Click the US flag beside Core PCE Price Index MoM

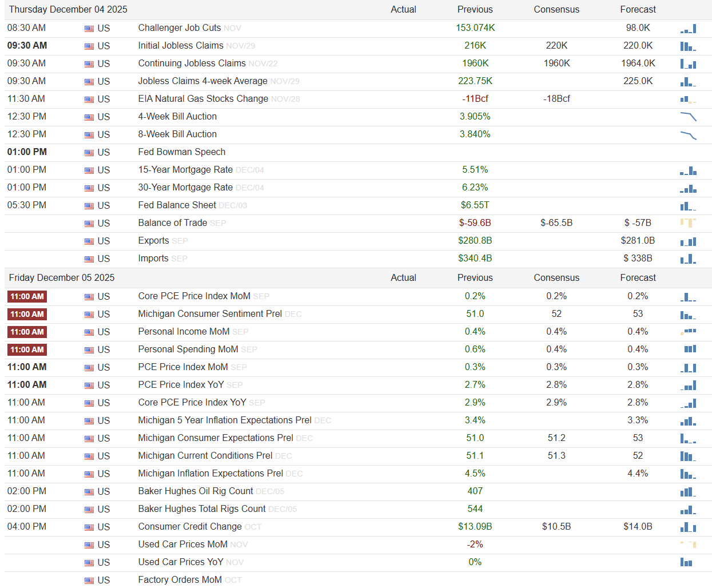point(89,297)
